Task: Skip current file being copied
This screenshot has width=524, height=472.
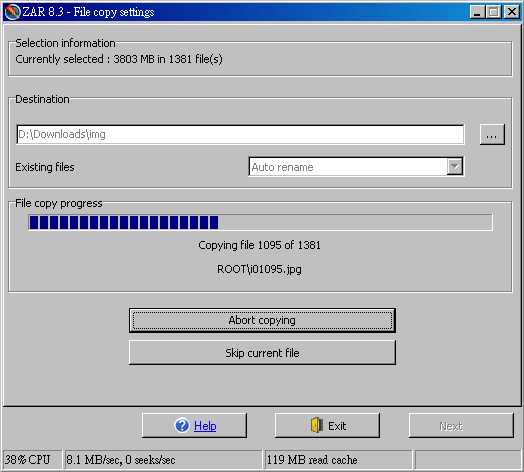Action: (262, 353)
